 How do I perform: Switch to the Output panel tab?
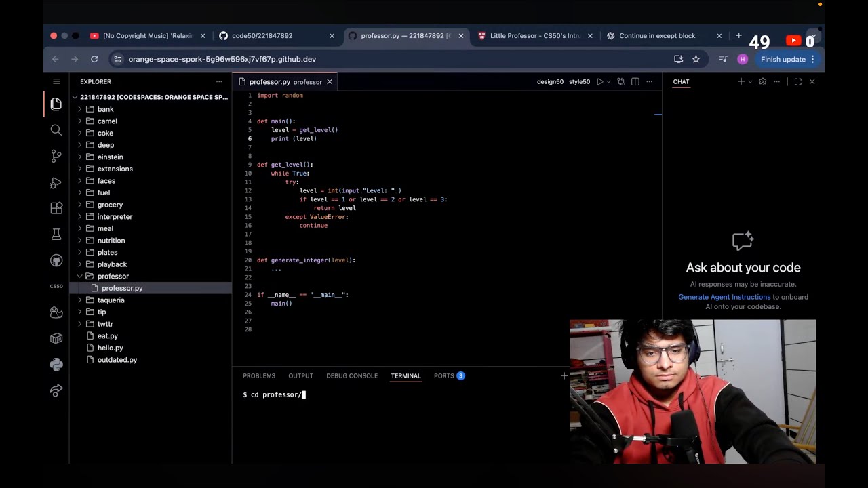coord(300,375)
